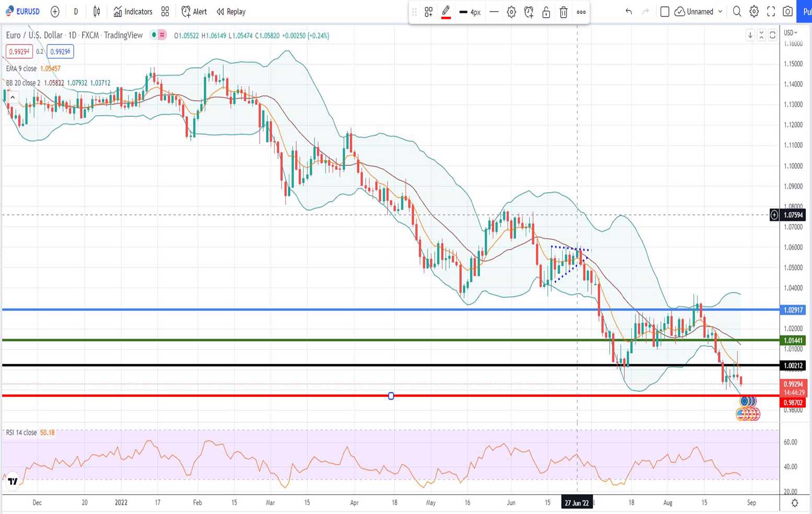Viewport: 812px width, 514px height.
Task: Toggle the lock on selected drawing
Action: (546, 12)
